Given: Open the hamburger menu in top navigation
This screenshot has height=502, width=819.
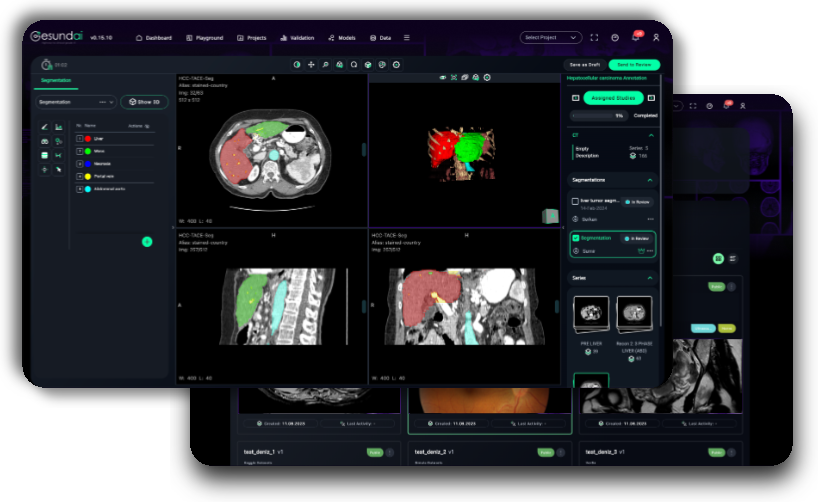Looking at the screenshot, I should pyautogui.click(x=406, y=38).
